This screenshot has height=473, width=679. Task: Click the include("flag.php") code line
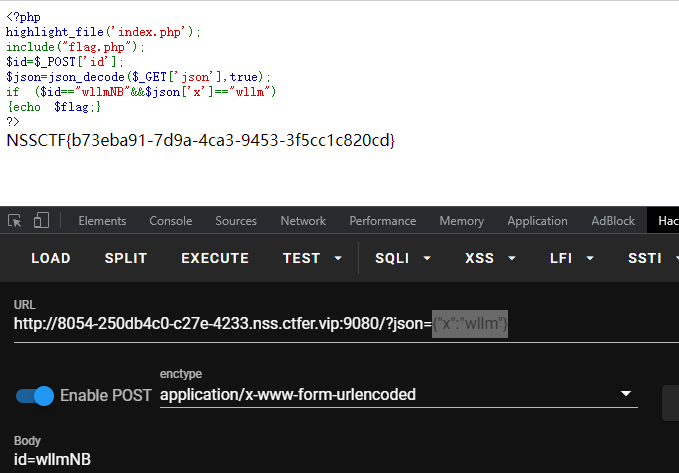coord(75,47)
